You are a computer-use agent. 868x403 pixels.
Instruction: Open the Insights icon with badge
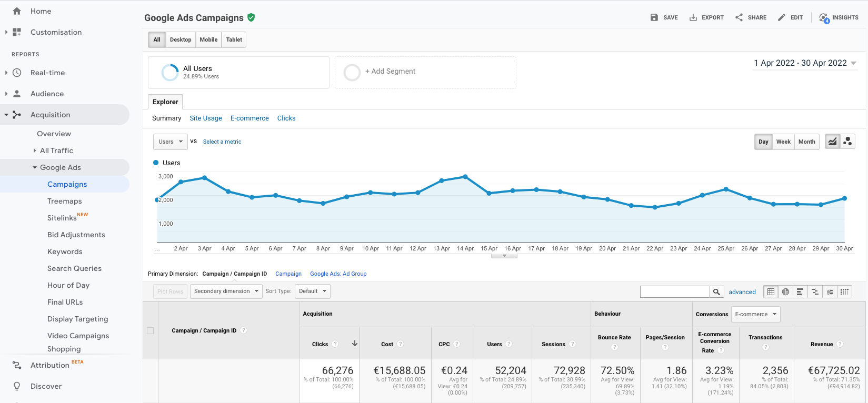824,18
